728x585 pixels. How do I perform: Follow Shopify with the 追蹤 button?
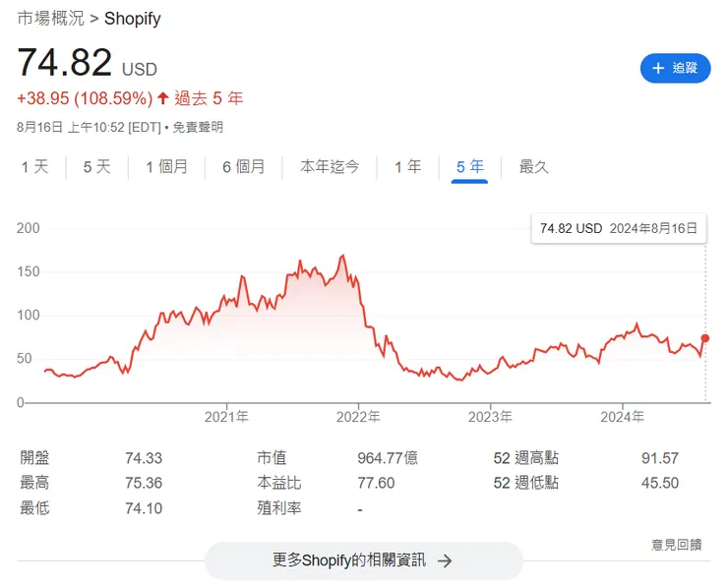(x=675, y=68)
